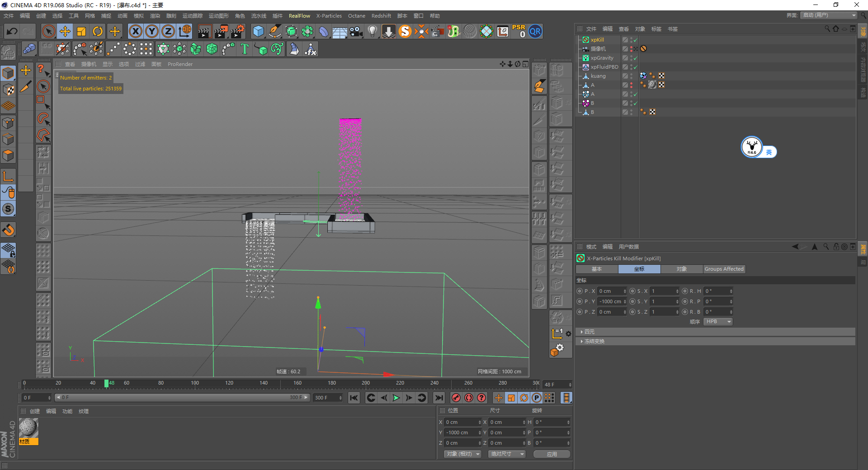Switch to Texture mode in left sidebar

click(8, 89)
